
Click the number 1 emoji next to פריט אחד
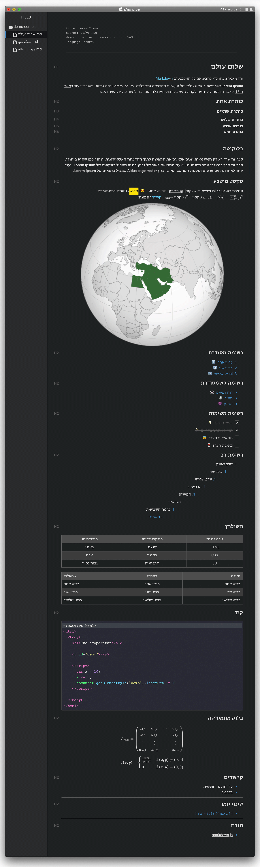pyautogui.click(x=213, y=362)
